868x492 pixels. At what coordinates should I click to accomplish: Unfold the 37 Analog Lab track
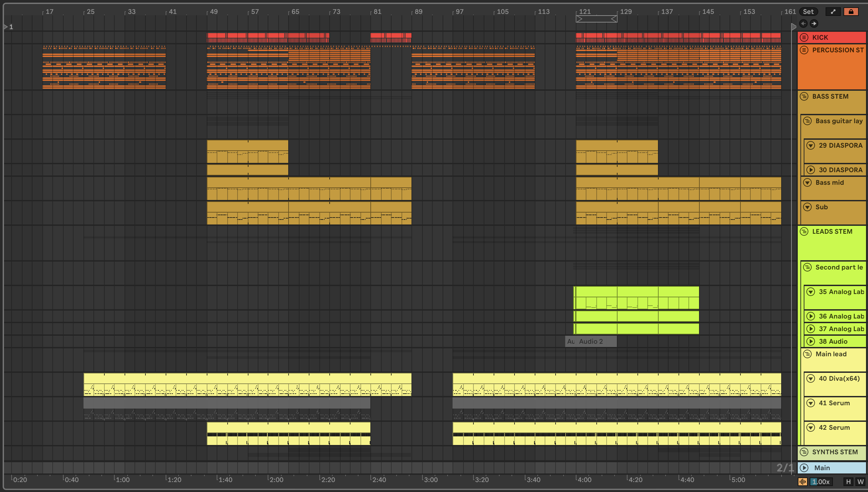[811, 329]
